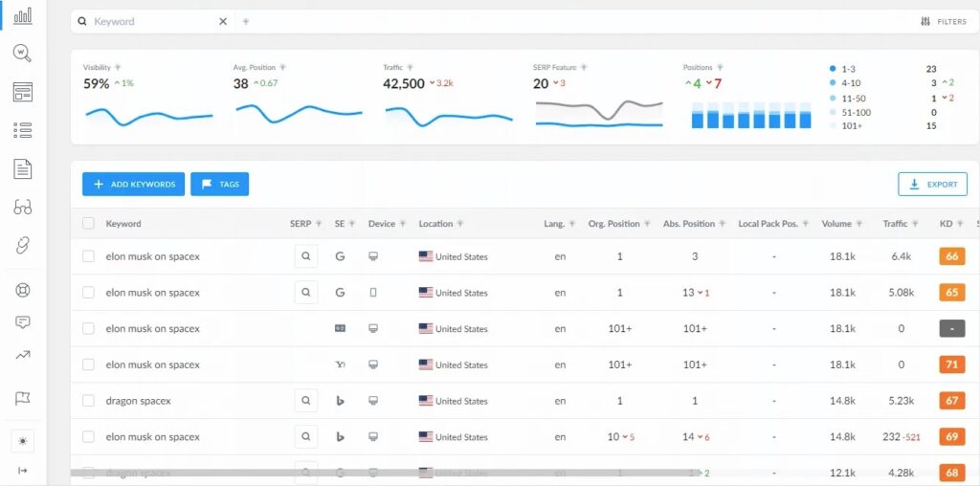Expand the Visibility widget dropdown arrow

[x=118, y=68]
